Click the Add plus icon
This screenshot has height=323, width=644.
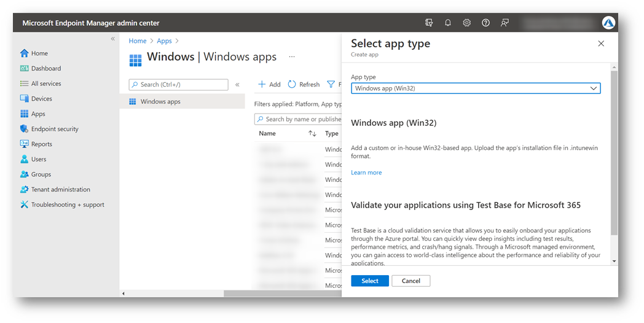(x=262, y=85)
